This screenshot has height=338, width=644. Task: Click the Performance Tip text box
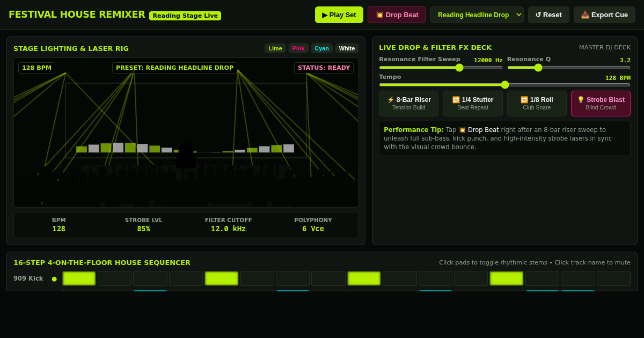click(504, 138)
